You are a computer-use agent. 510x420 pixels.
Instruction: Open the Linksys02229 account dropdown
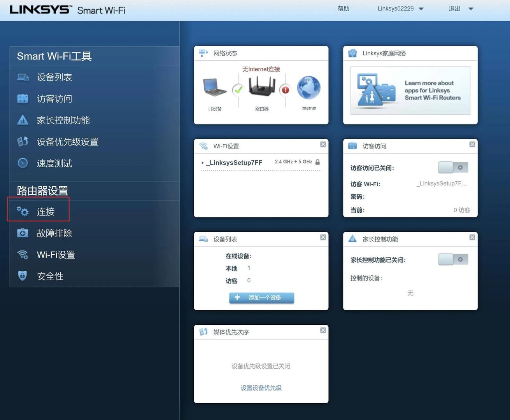click(400, 8)
